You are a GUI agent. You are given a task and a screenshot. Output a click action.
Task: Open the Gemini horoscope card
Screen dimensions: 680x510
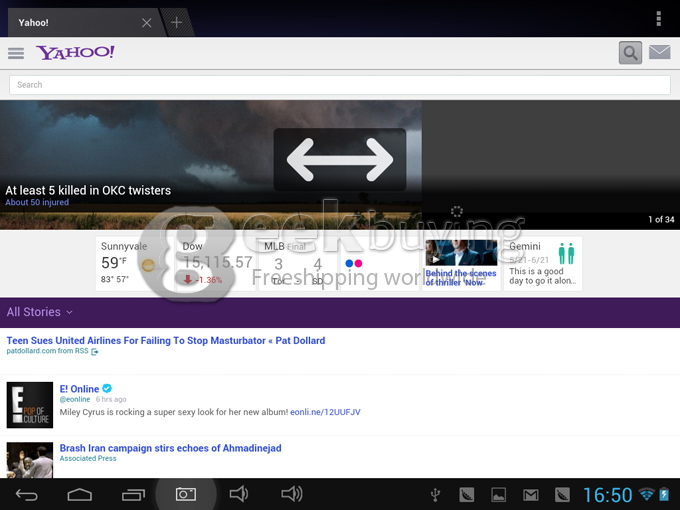tap(543, 263)
